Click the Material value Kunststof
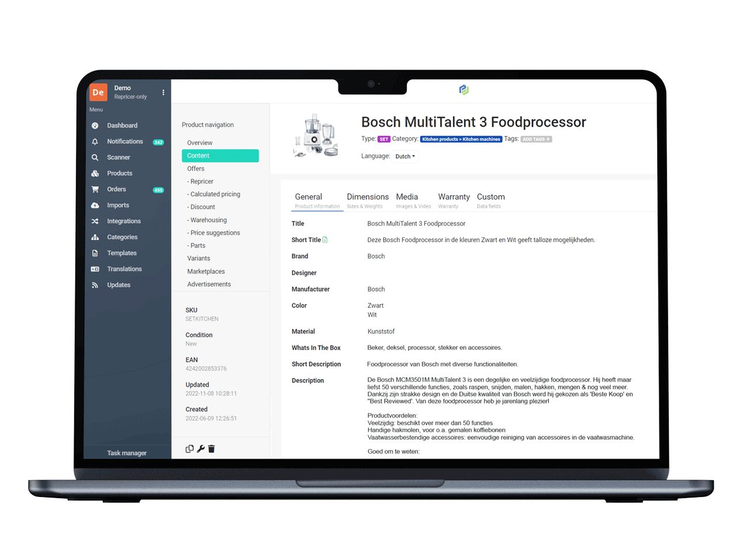 click(381, 331)
